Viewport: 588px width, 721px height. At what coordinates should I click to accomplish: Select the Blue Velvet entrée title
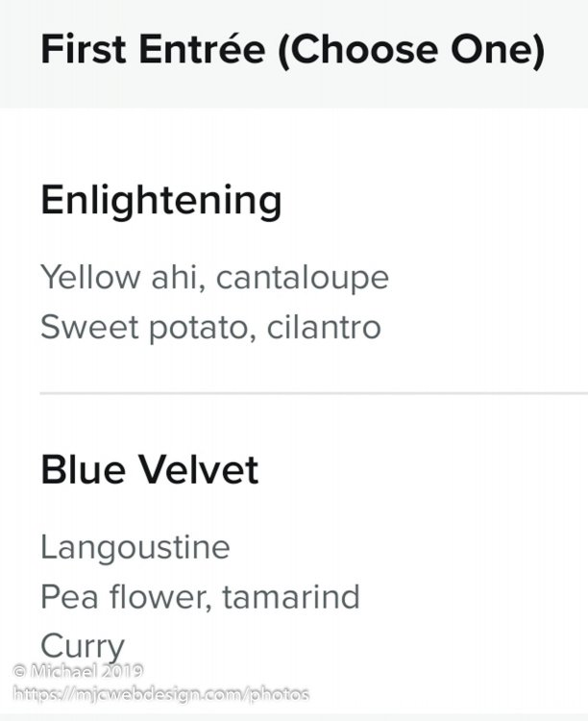point(150,469)
